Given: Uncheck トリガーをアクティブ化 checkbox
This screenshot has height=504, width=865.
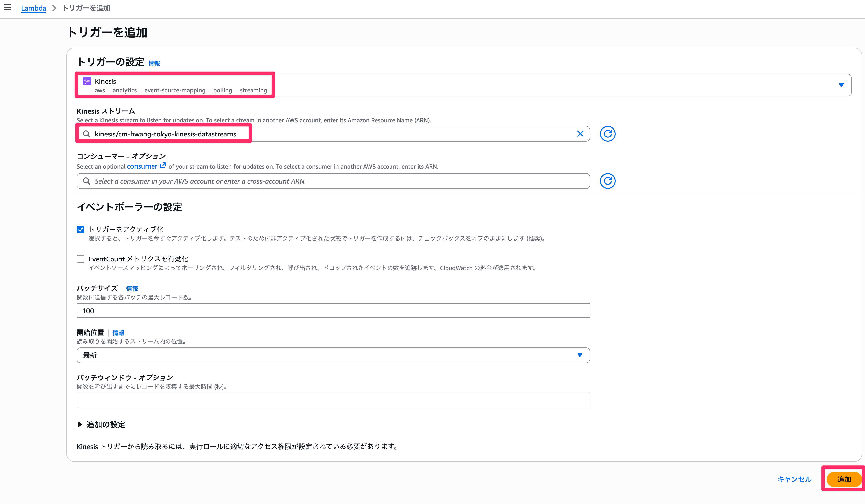Looking at the screenshot, I should pyautogui.click(x=81, y=229).
